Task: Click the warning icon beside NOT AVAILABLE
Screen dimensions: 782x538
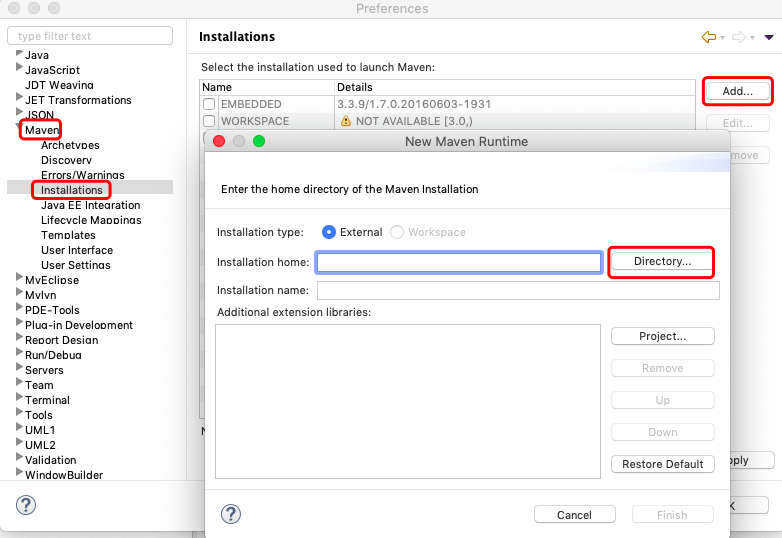Action: 346,121
